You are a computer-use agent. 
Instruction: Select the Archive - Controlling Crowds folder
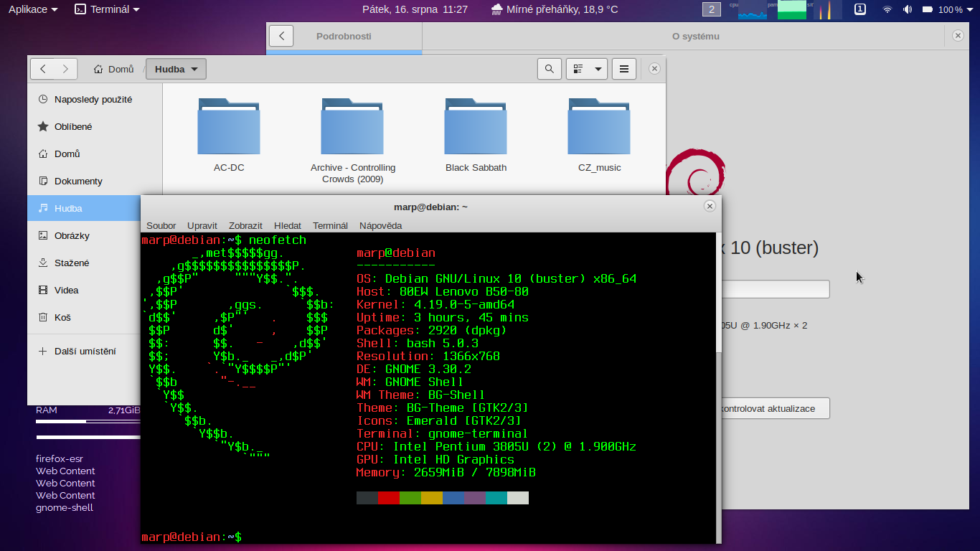[352, 126]
